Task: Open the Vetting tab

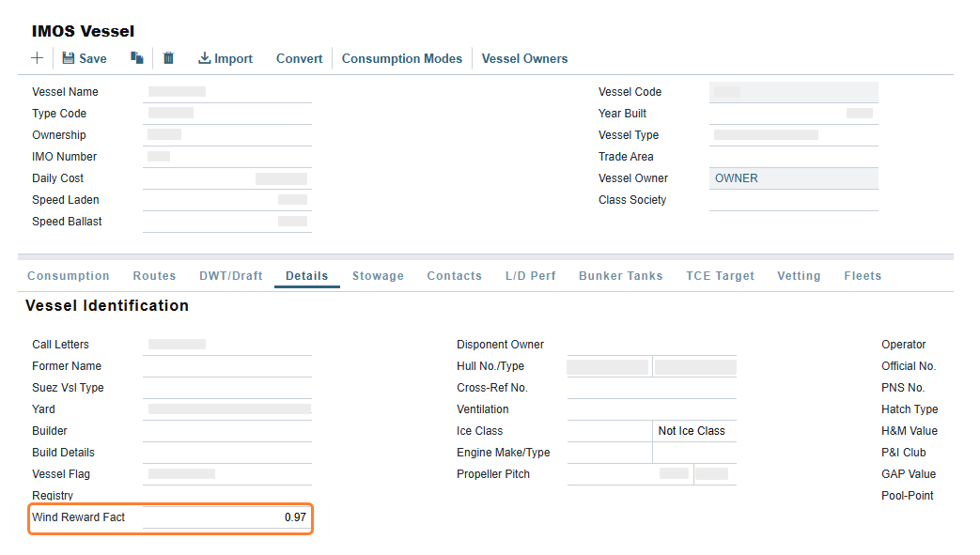Action: tap(799, 275)
